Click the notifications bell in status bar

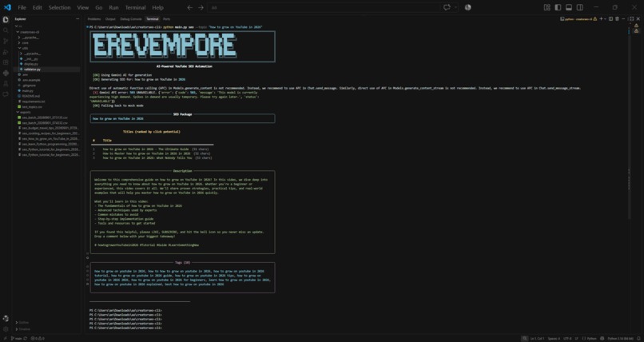638,338
